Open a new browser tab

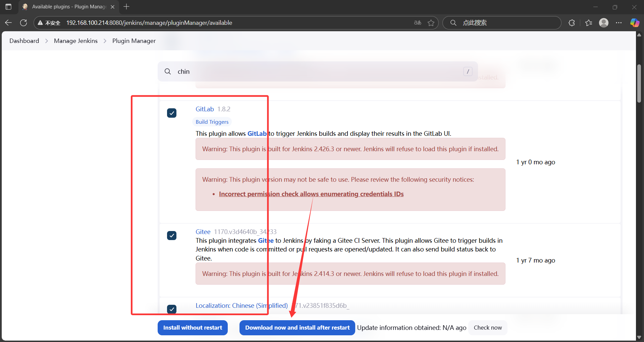[126, 7]
